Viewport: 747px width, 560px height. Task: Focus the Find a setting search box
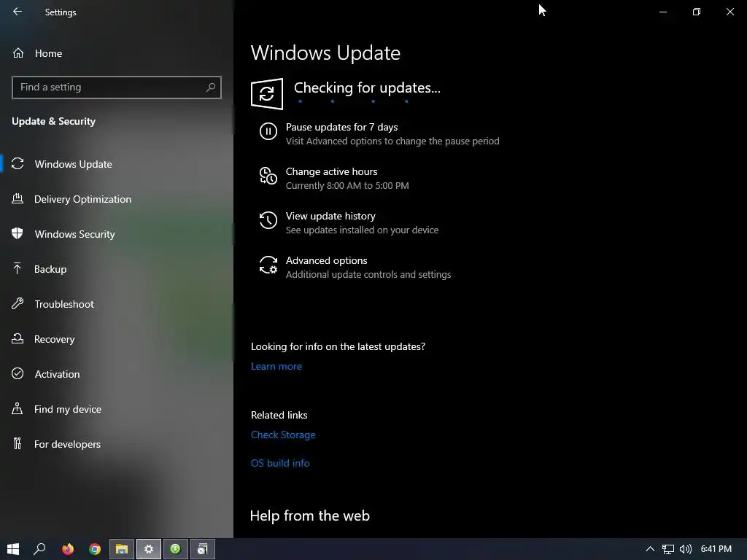(x=116, y=87)
